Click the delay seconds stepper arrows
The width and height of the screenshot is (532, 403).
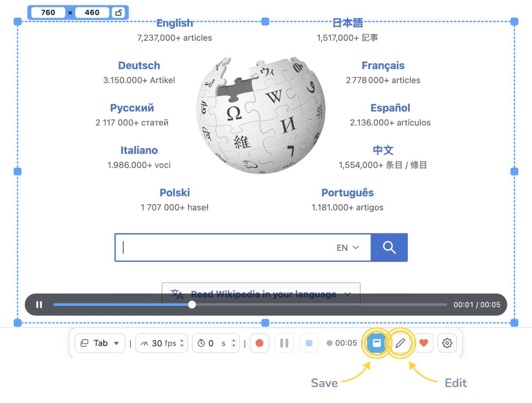pos(234,343)
